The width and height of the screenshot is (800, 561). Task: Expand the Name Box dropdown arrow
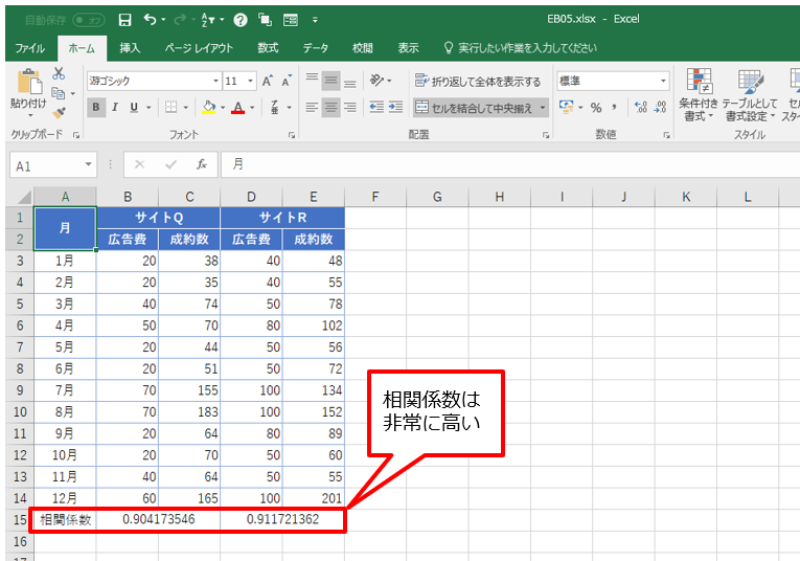[x=89, y=165]
